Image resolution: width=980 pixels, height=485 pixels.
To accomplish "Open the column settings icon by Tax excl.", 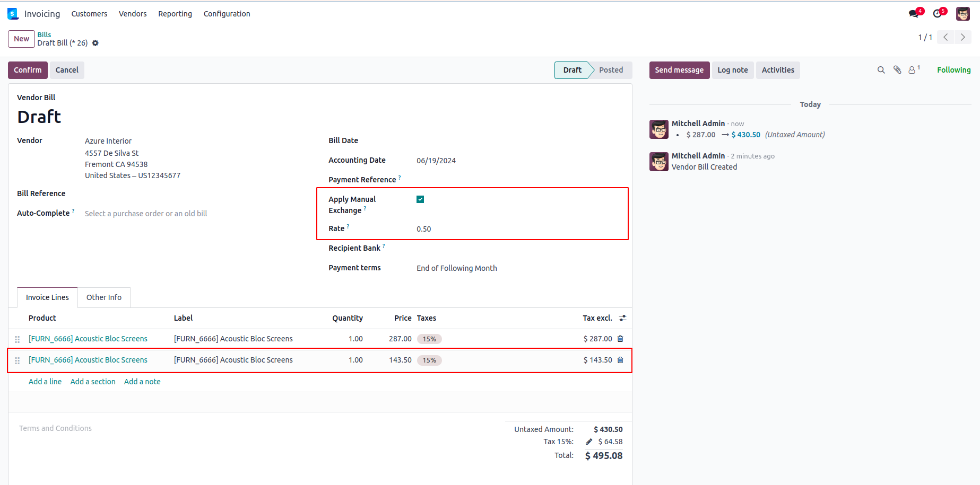I will 623,318.
